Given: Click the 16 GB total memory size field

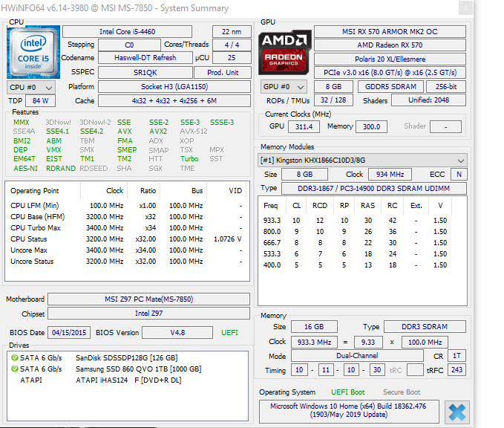Looking at the screenshot, I should [x=314, y=327].
